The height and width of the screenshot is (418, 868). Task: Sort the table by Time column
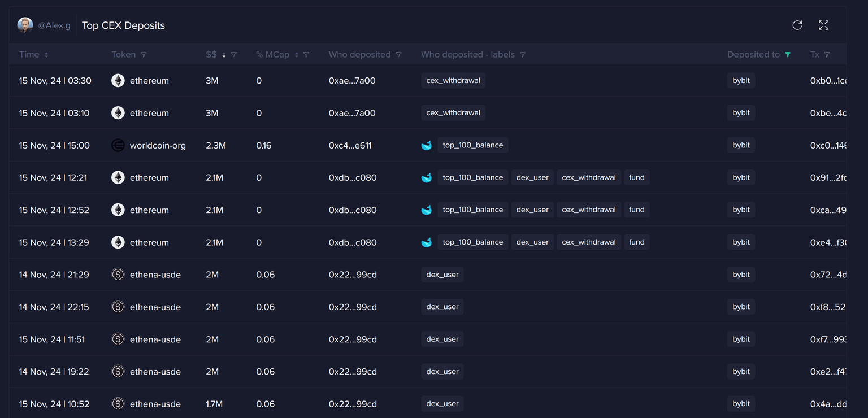pyautogui.click(x=46, y=55)
